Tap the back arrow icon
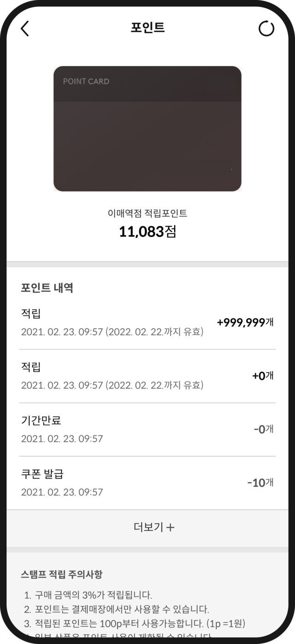The image size is (295, 644). [25, 29]
